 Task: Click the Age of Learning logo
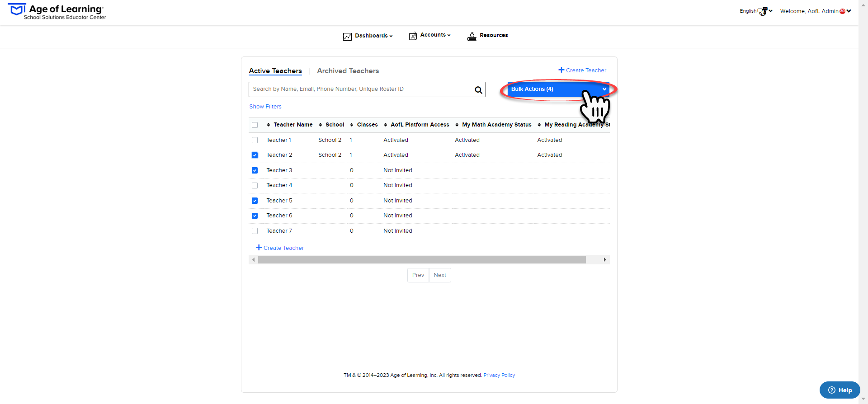57,12
